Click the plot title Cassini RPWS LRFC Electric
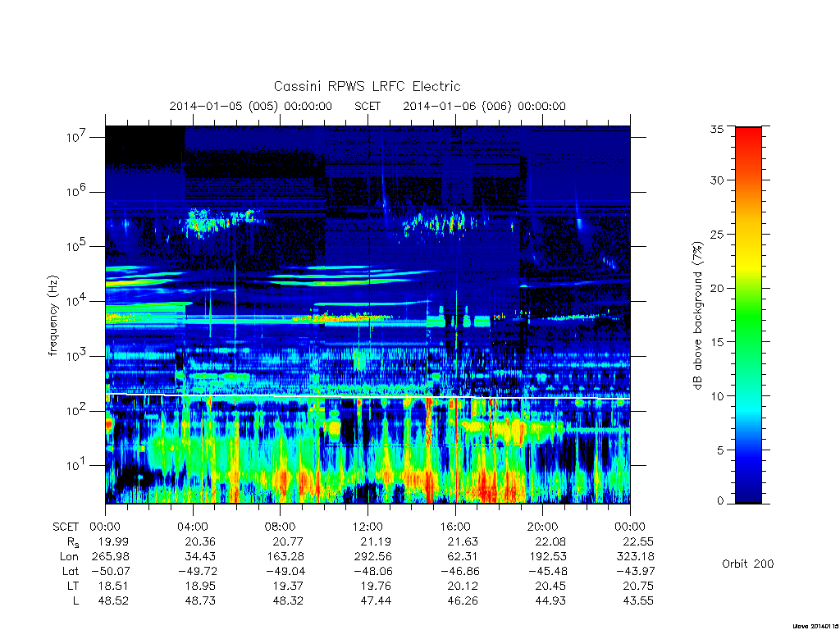This screenshot has height=630, width=840. [367, 86]
